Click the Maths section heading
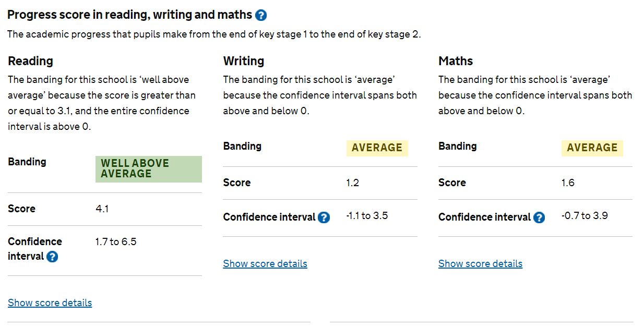Screen dimensions: 644x327 click(456, 62)
